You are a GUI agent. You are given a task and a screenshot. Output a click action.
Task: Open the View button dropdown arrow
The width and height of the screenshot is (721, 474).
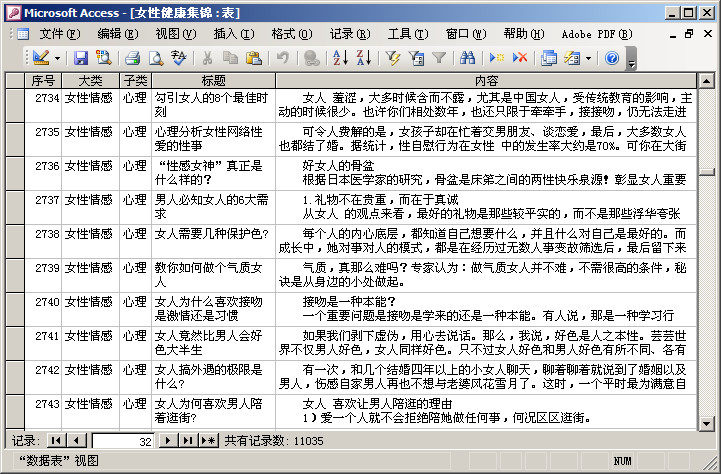coord(57,58)
